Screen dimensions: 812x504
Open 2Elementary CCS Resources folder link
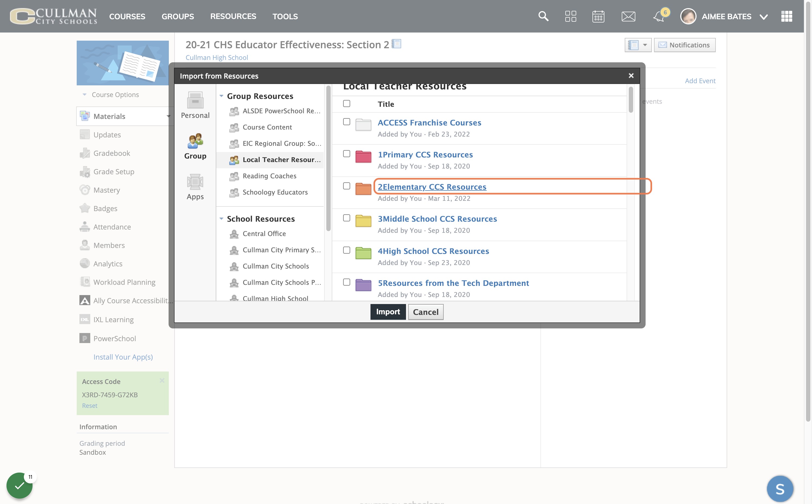[432, 187]
